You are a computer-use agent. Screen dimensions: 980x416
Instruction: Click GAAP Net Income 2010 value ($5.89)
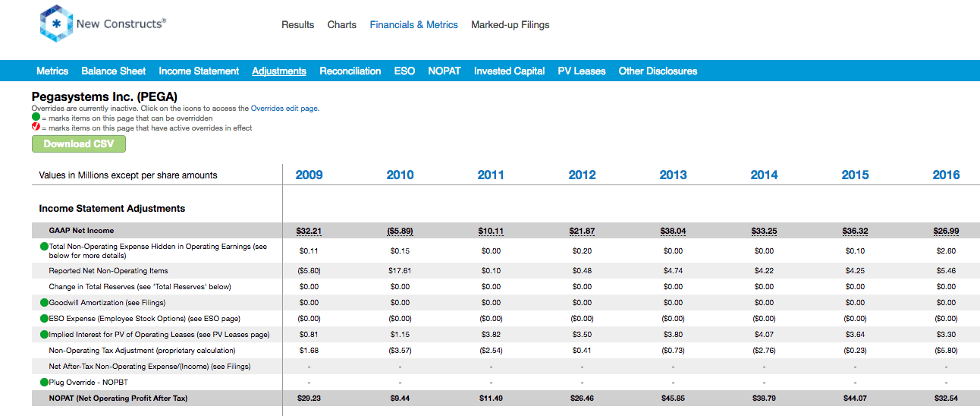click(400, 231)
